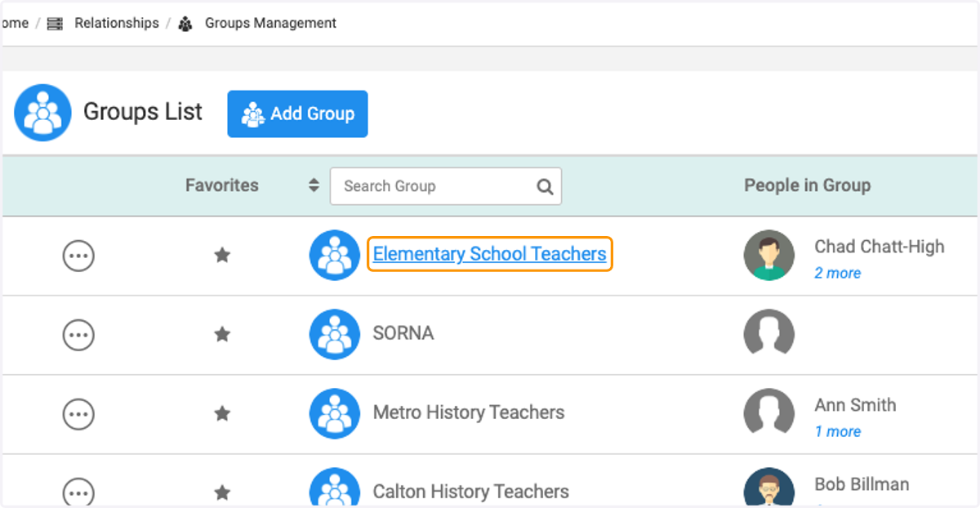Click the Ann Smith name
The image size is (980, 508).
855,405
